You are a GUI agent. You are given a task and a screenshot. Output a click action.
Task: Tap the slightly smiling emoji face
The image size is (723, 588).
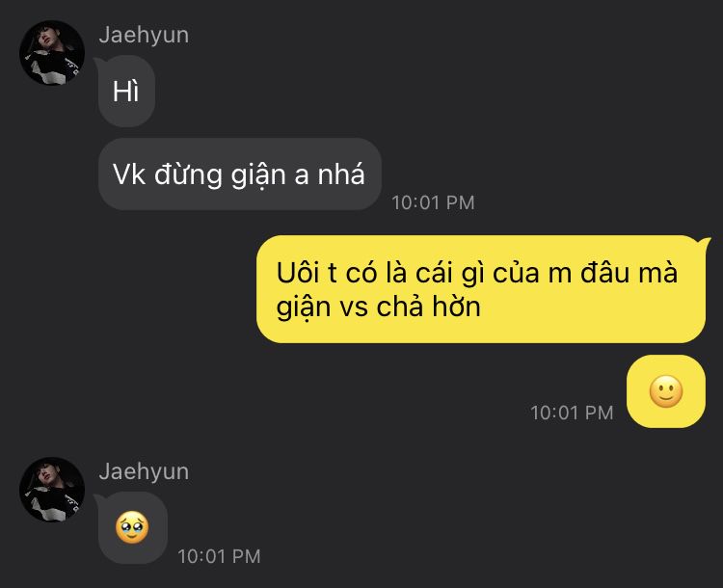(666, 391)
